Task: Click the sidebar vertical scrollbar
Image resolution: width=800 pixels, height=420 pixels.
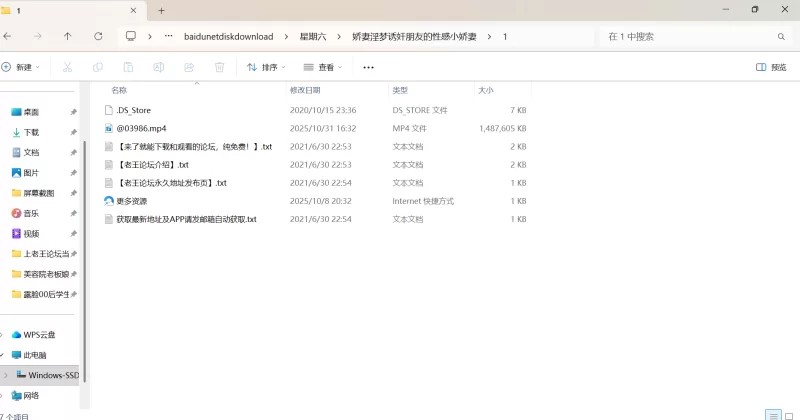Action: (85, 261)
